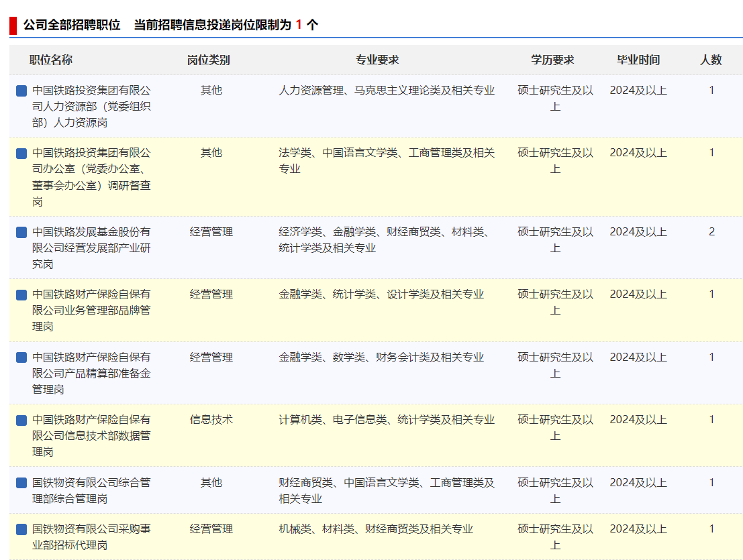Screen dimensions: 743x560
Task: Click the 毕业时间 column header
Action: [638, 60]
